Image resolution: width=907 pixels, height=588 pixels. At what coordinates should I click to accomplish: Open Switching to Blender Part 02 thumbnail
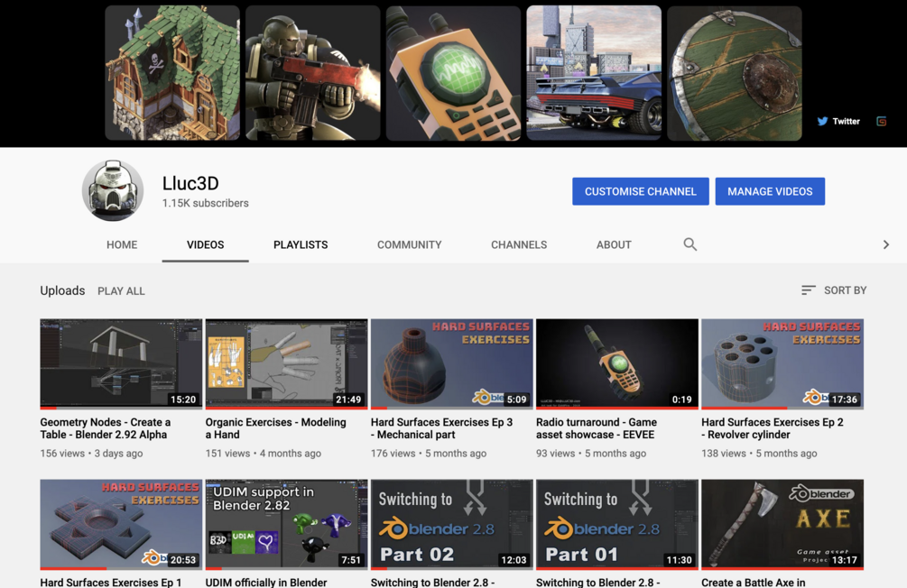pyautogui.click(x=452, y=524)
